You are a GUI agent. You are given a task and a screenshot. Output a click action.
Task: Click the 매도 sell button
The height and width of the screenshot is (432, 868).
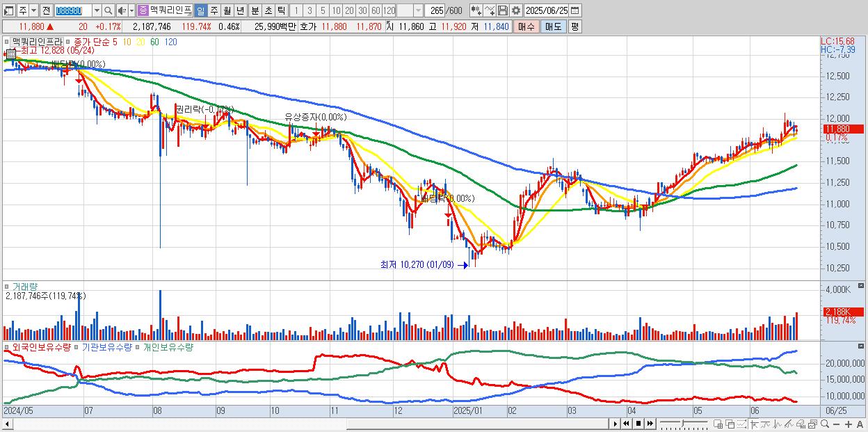click(x=553, y=26)
